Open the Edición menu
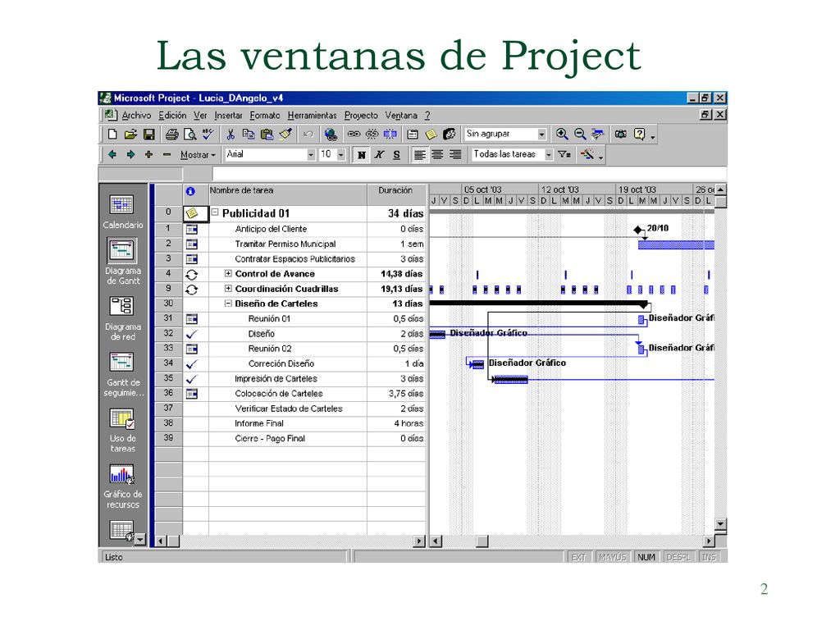Image resolution: width=840 pixels, height=630 pixels. point(172,115)
